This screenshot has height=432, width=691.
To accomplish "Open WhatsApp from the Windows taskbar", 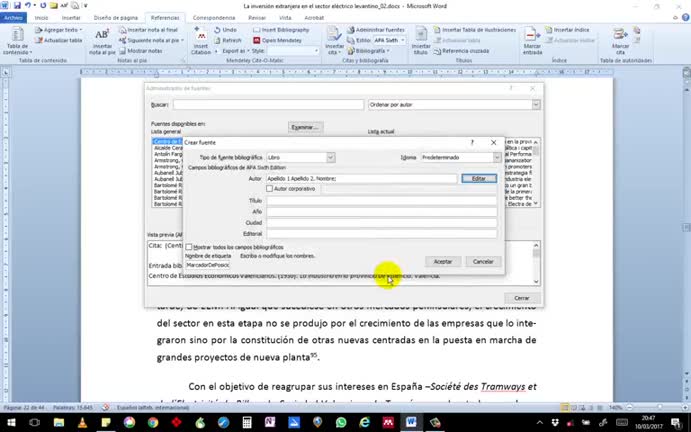I will pos(341,422).
